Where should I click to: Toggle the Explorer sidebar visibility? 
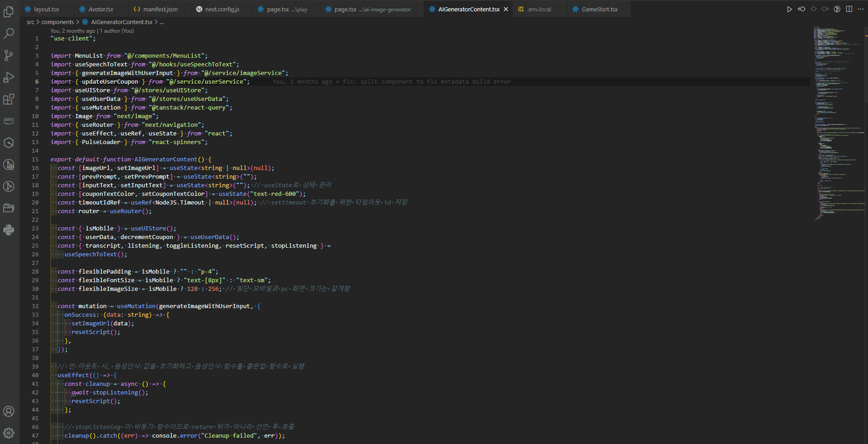click(x=9, y=12)
